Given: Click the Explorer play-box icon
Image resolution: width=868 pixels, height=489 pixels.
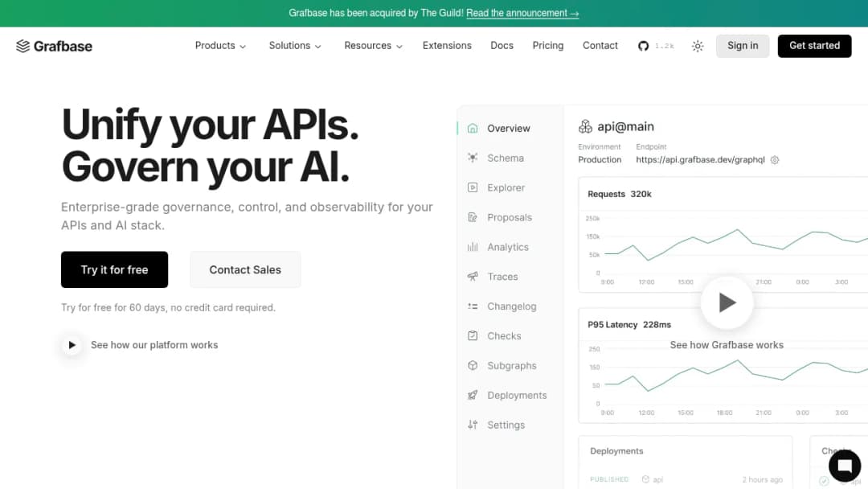Looking at the screenshot, I should 473,187.
